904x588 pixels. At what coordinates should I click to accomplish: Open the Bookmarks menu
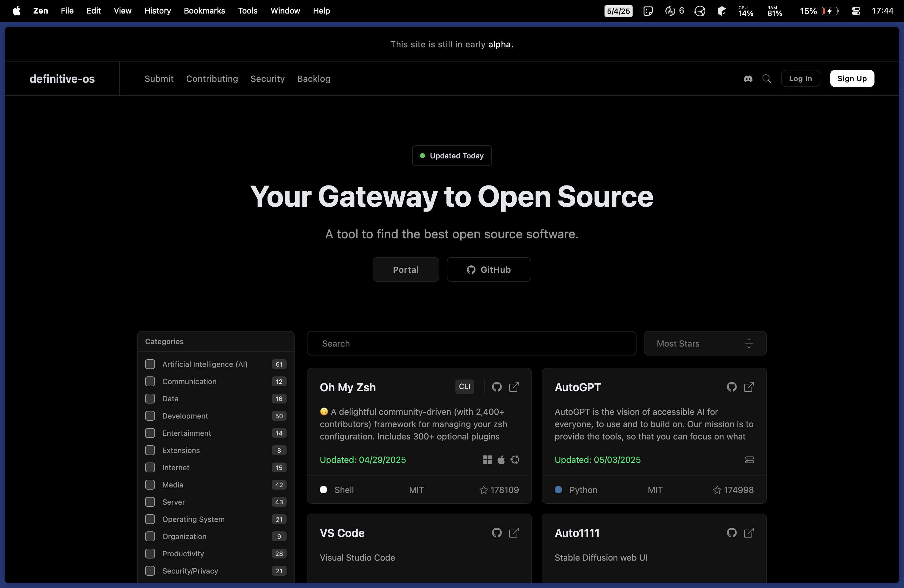click(x=204, y=11)
